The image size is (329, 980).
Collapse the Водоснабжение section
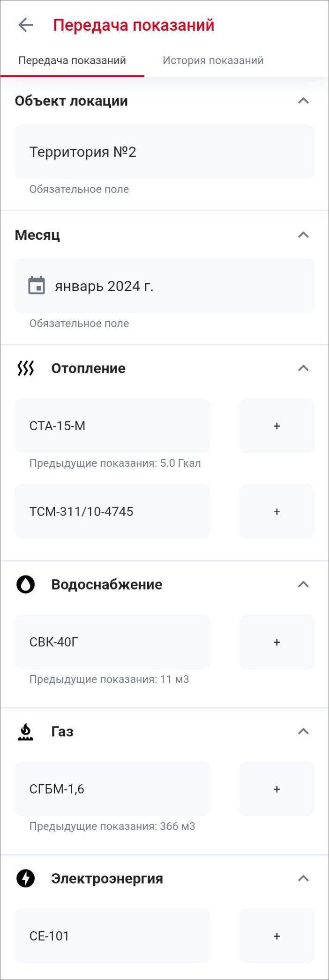click(303, 584)
